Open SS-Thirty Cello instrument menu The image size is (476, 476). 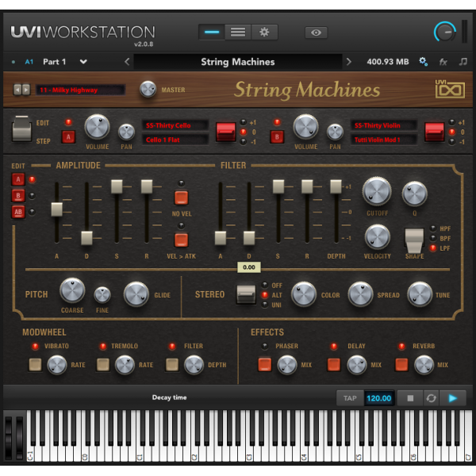click(175, 125)
